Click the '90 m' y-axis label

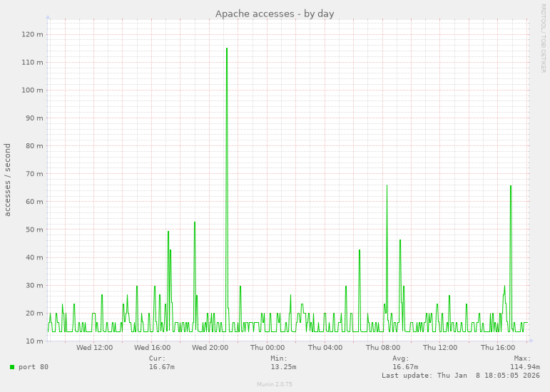[34, 118]
